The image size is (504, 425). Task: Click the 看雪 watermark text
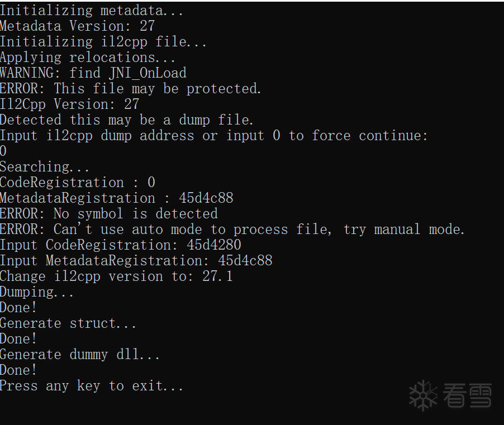tap(467, 395)
